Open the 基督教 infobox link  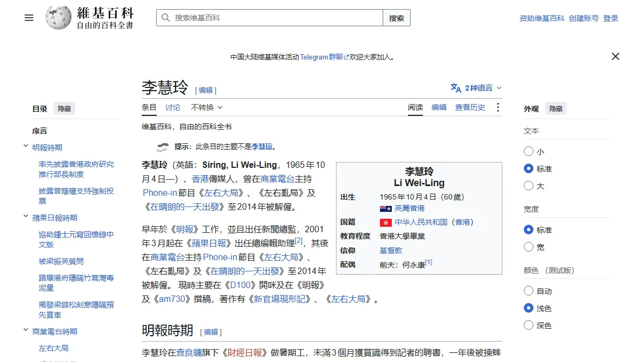(x=391, y=250)
